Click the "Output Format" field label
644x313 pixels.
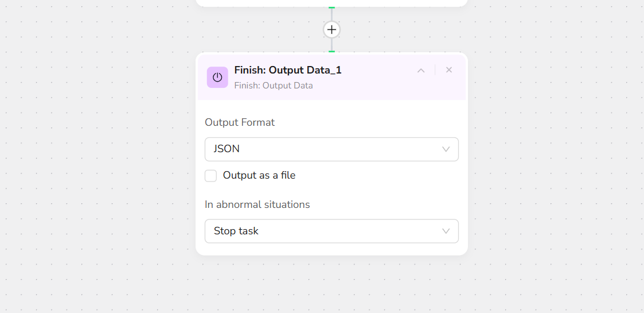pos(240,122)
